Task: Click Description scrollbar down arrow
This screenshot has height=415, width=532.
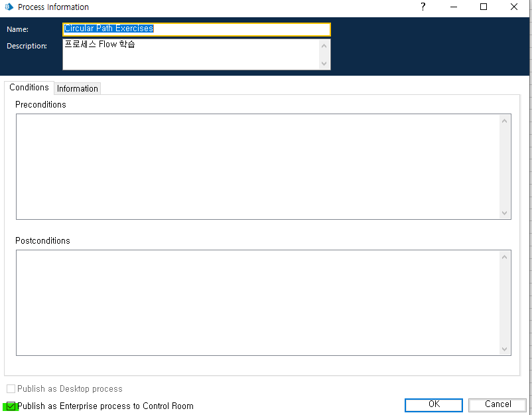Action: [x=324, y=64]
